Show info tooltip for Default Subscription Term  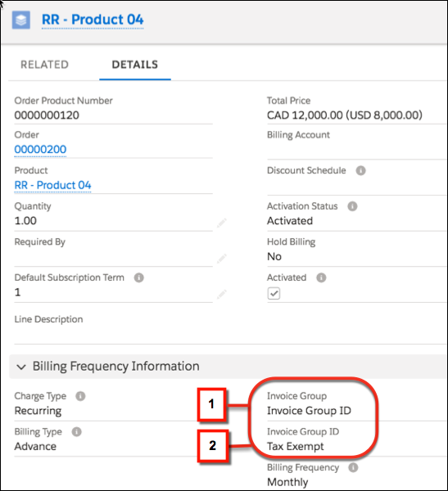coord(139,277)
